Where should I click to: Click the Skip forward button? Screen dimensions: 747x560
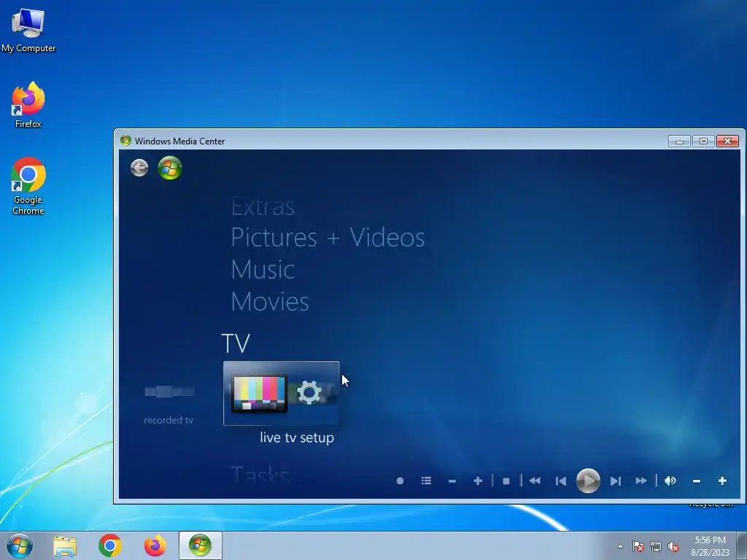(x=616, y=481)
